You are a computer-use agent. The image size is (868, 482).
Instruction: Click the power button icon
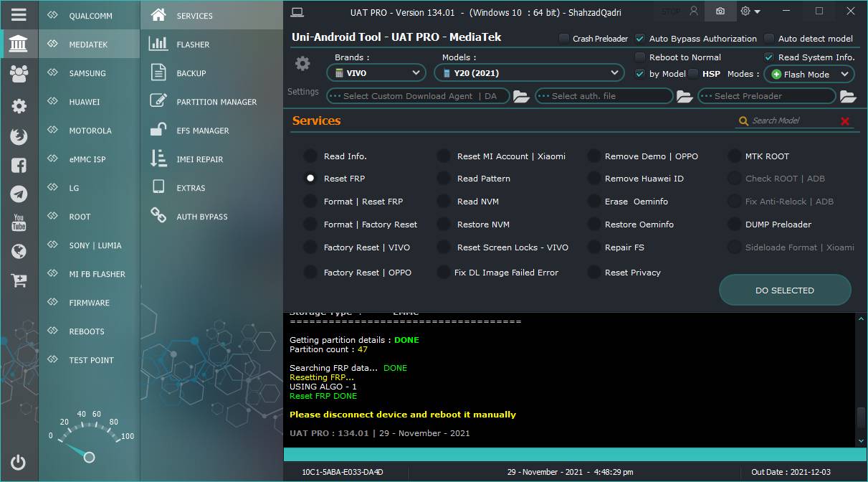(19, 462)
